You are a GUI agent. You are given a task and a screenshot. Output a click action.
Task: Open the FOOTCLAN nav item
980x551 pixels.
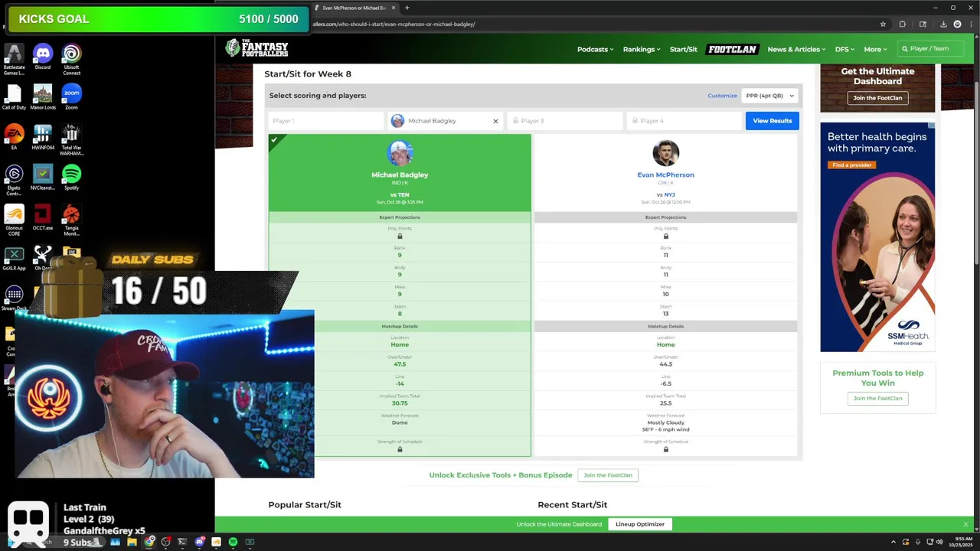(732, 49)
